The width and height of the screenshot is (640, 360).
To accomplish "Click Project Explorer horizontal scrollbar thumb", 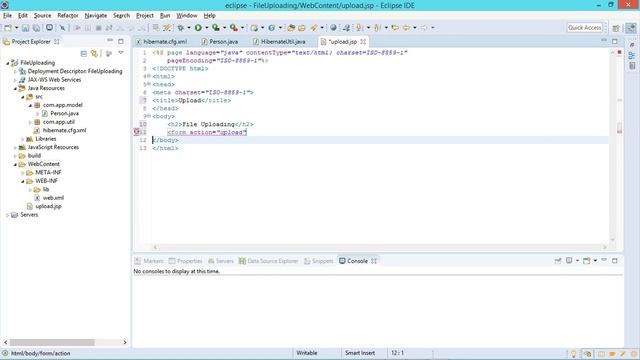I will [52, 342].
